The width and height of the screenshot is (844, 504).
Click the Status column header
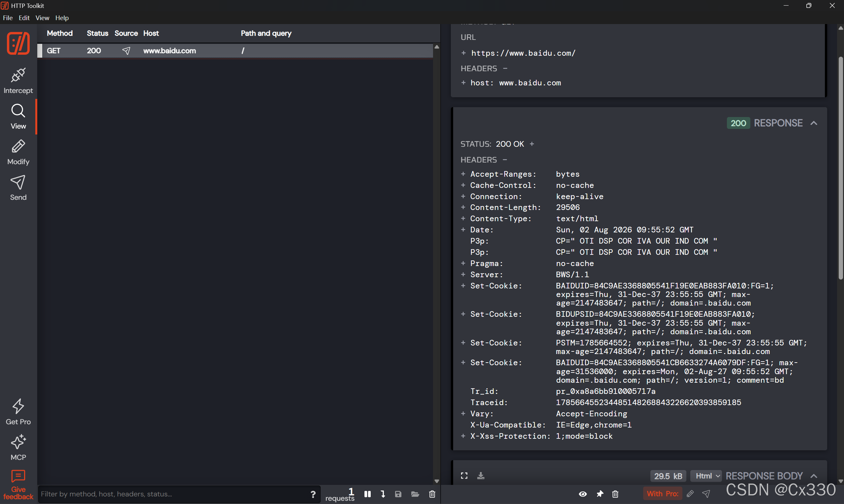click(98, 33)
